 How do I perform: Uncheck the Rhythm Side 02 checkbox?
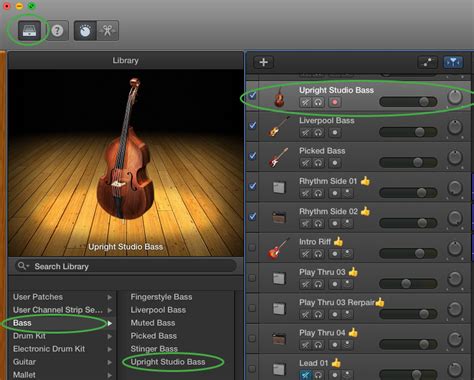pyautogui.click(x=253, y=216)
